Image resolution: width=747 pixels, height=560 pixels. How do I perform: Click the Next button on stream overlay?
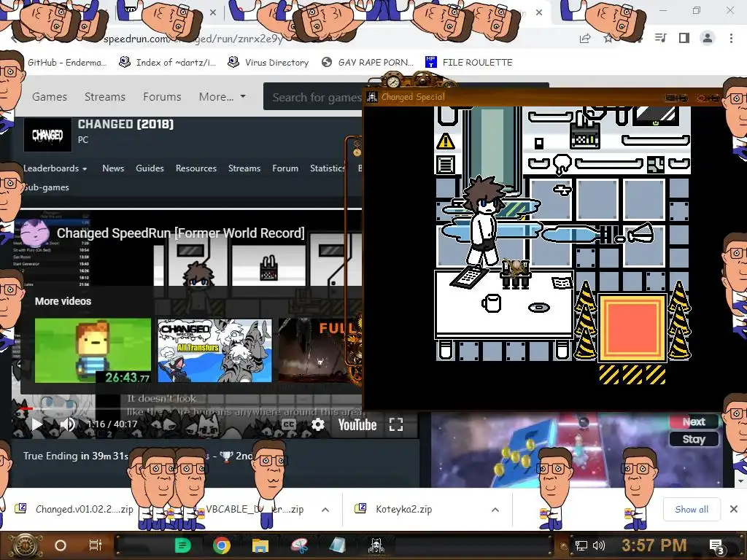click(694, 421)
